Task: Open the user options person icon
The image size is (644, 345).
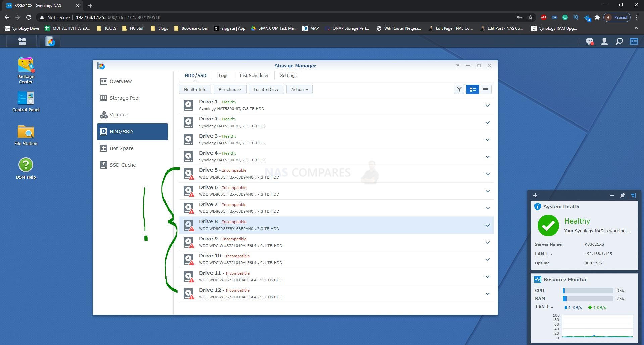Action: pos(604,41)
